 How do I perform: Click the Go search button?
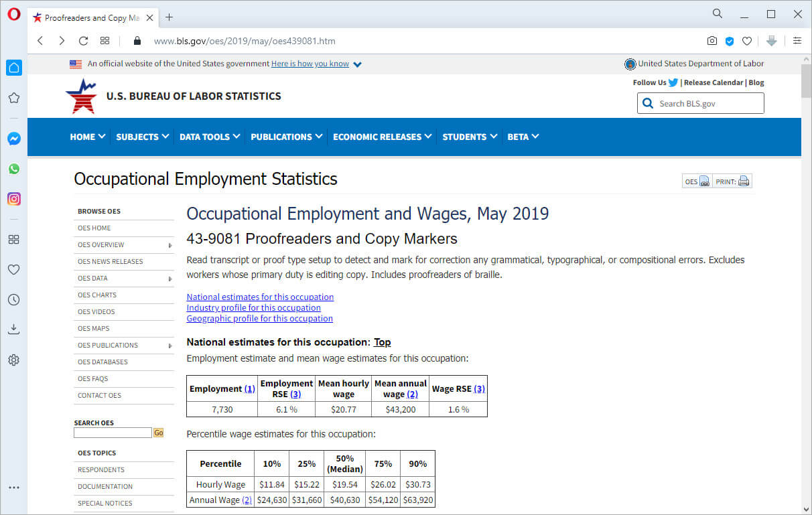pyautogui.click(x=159, y=433)
